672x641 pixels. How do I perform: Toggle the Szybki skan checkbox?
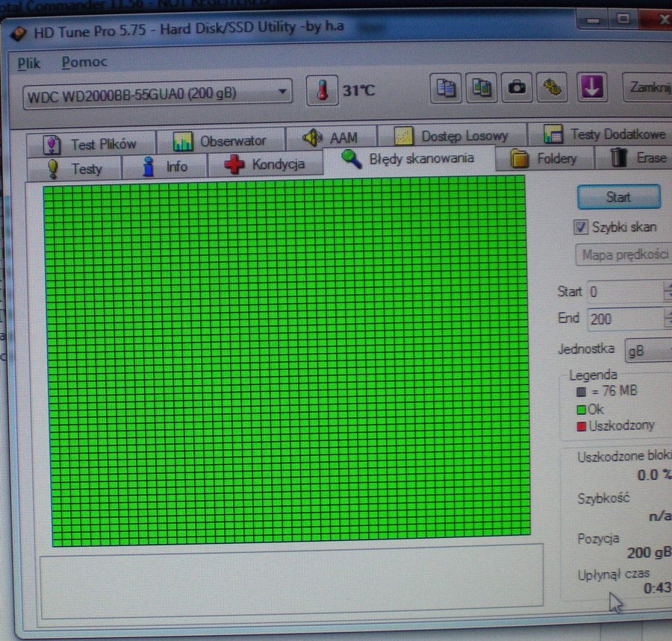point(581,227)
